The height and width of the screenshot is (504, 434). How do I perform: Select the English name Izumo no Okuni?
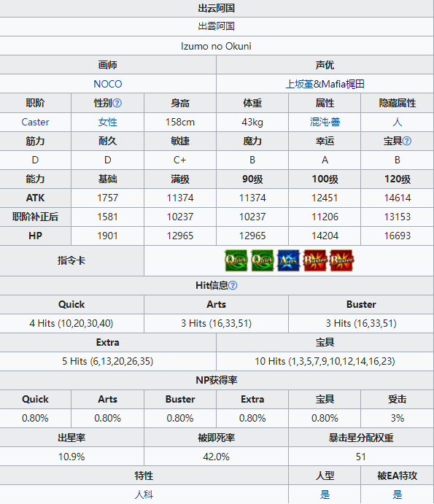(x=216, y=46)
